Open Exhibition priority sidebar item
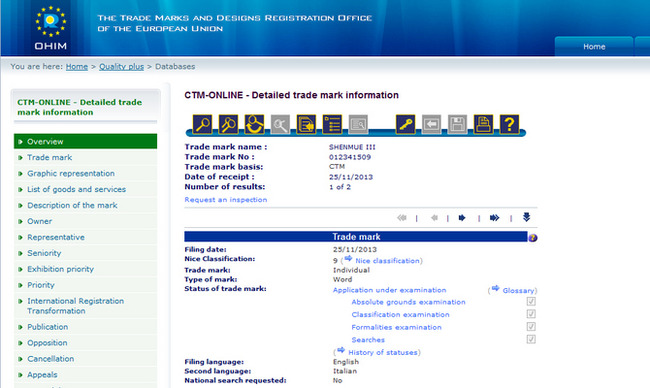This screenshot has width=650, height=388. (x=85, y=269)
